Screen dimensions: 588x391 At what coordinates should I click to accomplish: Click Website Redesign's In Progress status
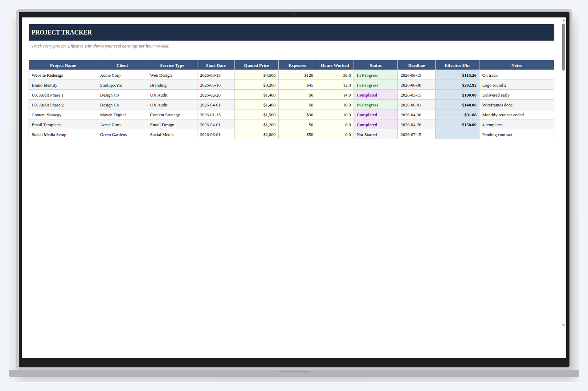point(376,75)
